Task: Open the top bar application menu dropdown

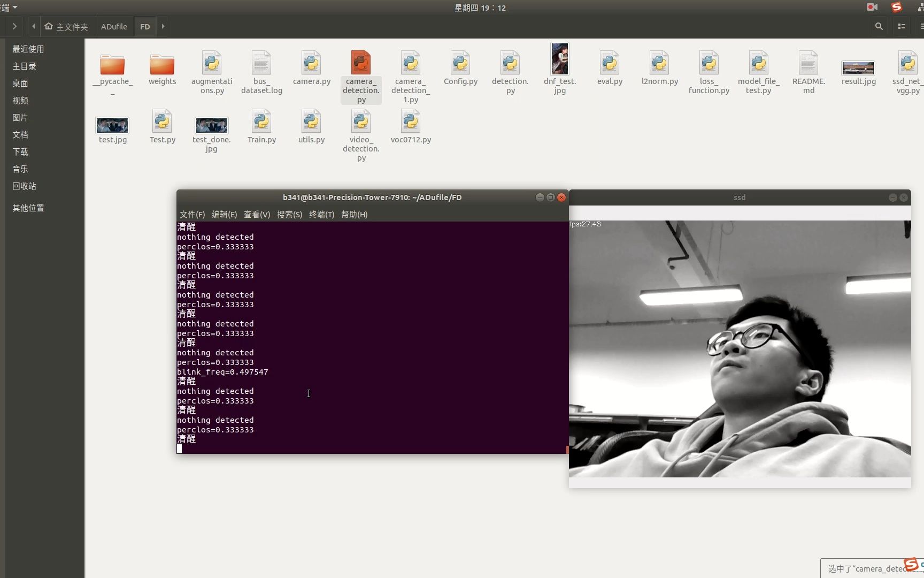Action: click(x=9, y=7)
